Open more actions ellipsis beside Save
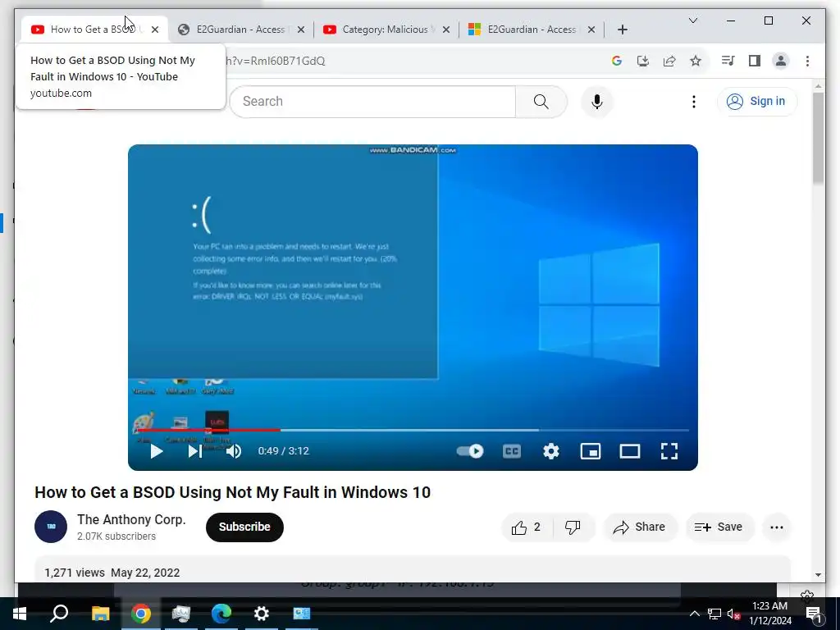840x630 pixels. [776, 527]
